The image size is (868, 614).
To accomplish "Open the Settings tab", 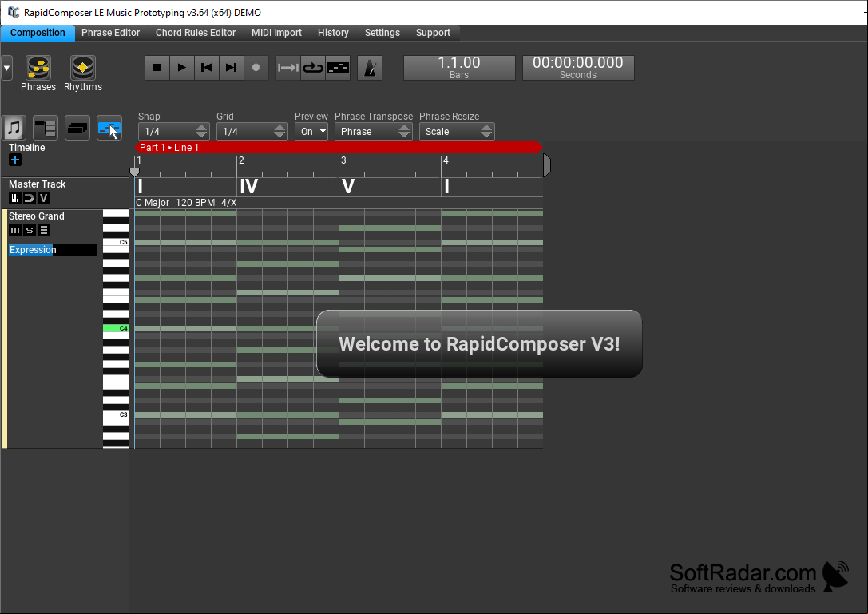I will [x=382, y=33].
